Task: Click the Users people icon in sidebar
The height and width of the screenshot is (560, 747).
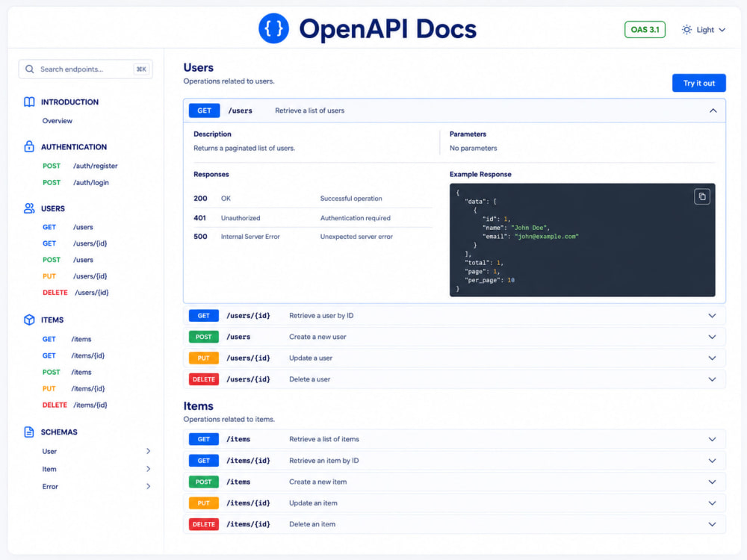Action: 29,208
